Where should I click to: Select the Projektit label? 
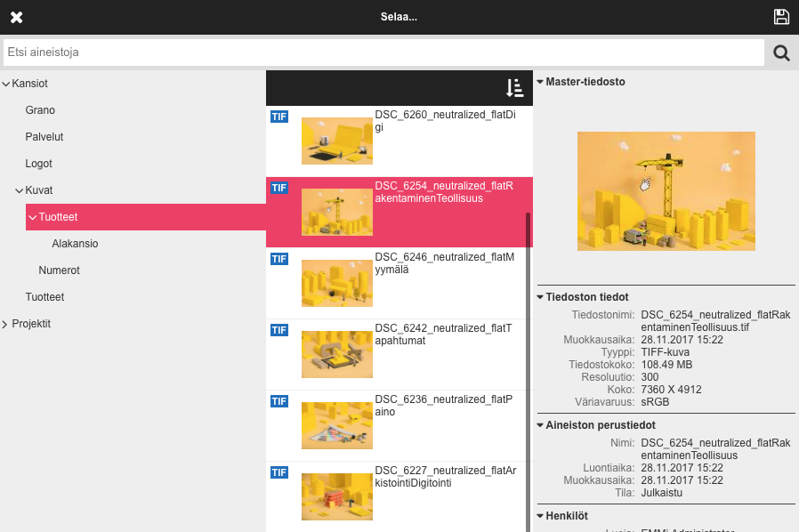[x=31, y=324]
